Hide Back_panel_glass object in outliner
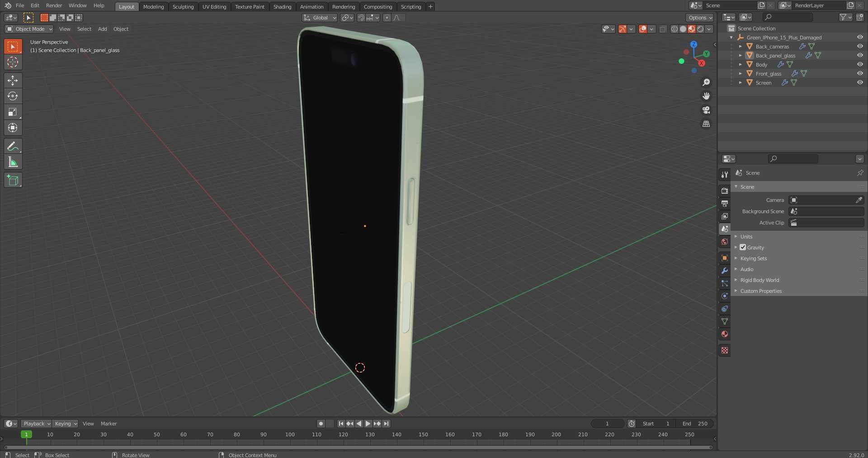Image resolution: width=868 pixels, height=458 pixels. click(x=860, y=55)
